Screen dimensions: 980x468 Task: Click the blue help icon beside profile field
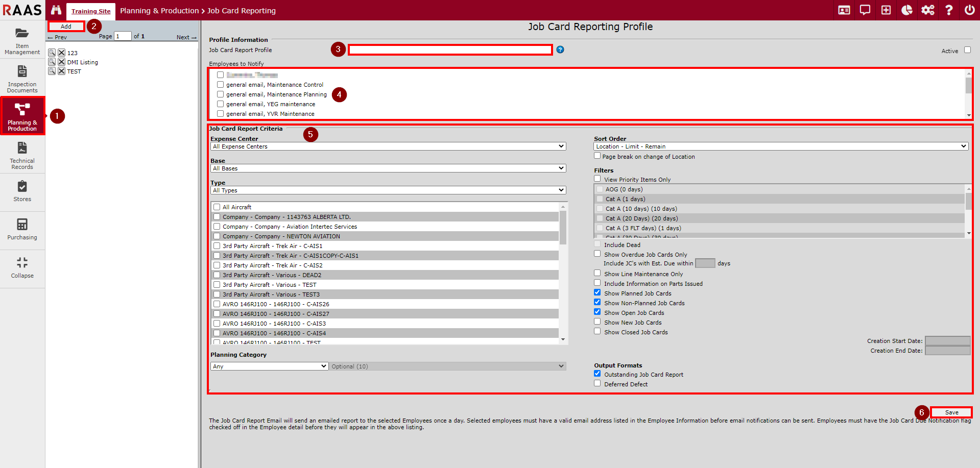tap(560, 50)
